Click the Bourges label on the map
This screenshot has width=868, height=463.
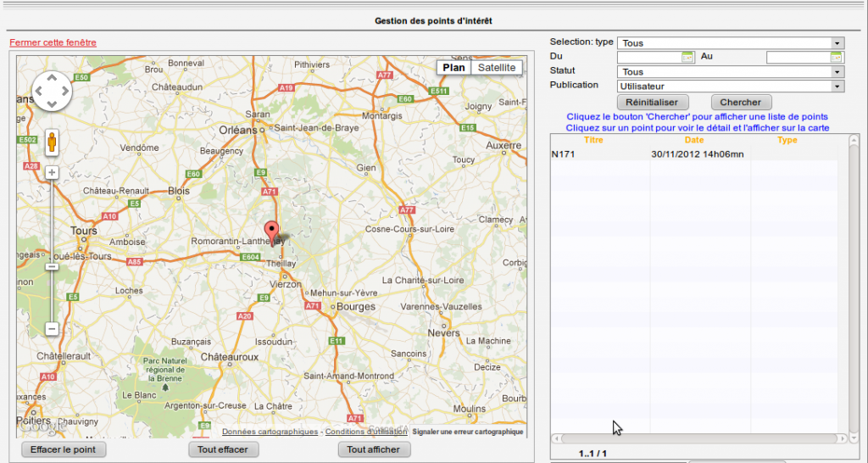point(357,307)
